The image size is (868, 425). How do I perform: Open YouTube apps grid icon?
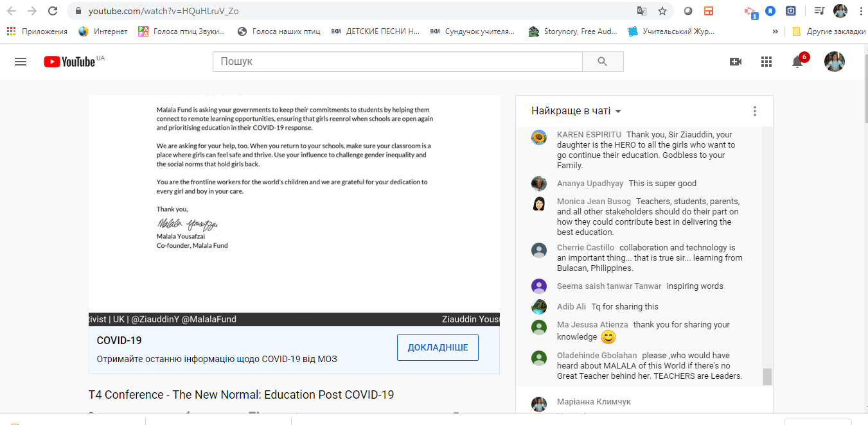point(766,62)
